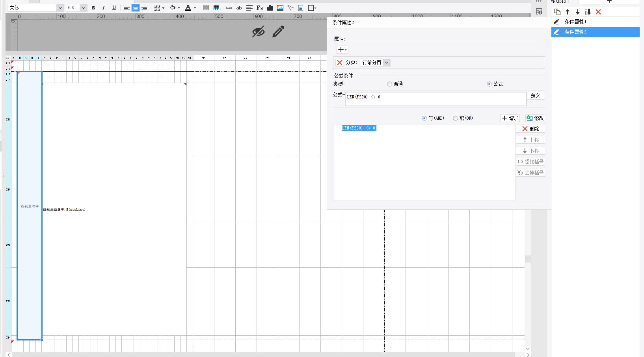Click the 添加括号 button

point(530,162)
